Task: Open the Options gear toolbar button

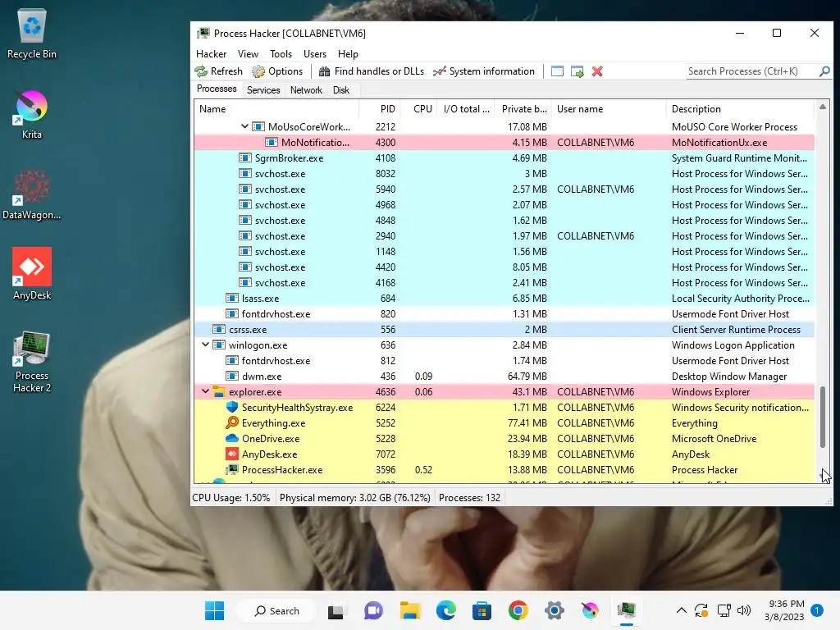Action: (x=277, y=71)
